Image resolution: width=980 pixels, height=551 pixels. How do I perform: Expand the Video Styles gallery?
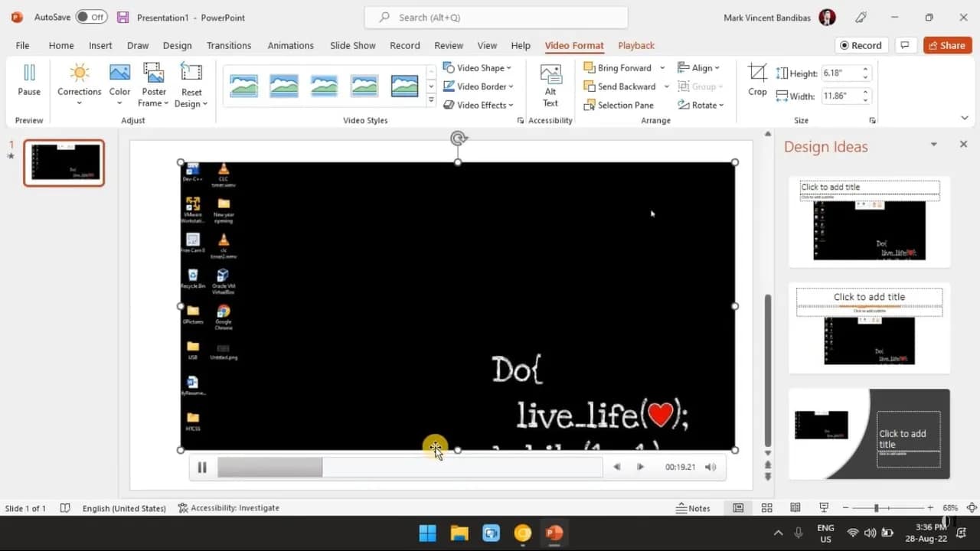click(431, 99)
